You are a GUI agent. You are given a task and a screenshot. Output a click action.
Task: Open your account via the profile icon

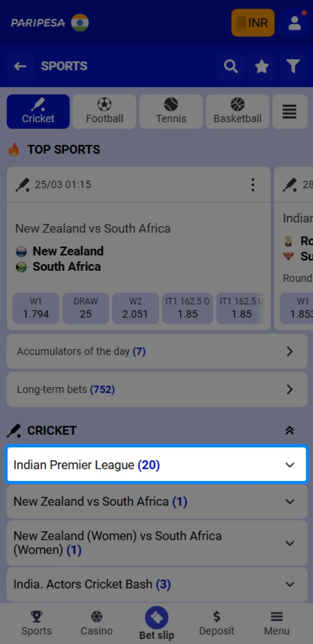(294, 23)
